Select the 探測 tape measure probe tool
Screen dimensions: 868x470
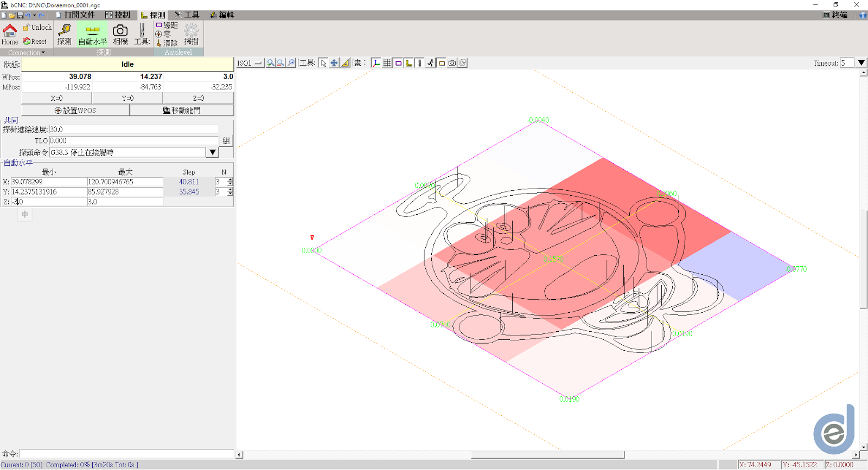pyautogui.click(x=65, y=34)
